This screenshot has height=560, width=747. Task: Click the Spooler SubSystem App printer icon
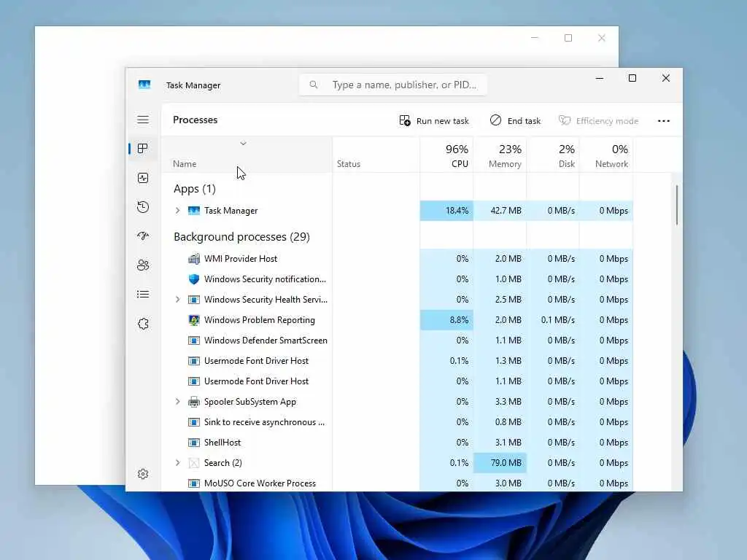[x=194, y=402]
